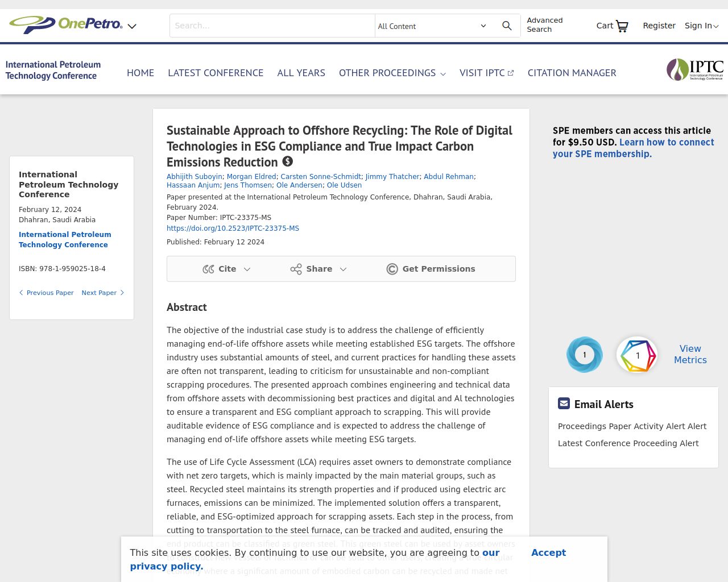
Task: Open author Jimmy Thatcher
Action: 392,177
